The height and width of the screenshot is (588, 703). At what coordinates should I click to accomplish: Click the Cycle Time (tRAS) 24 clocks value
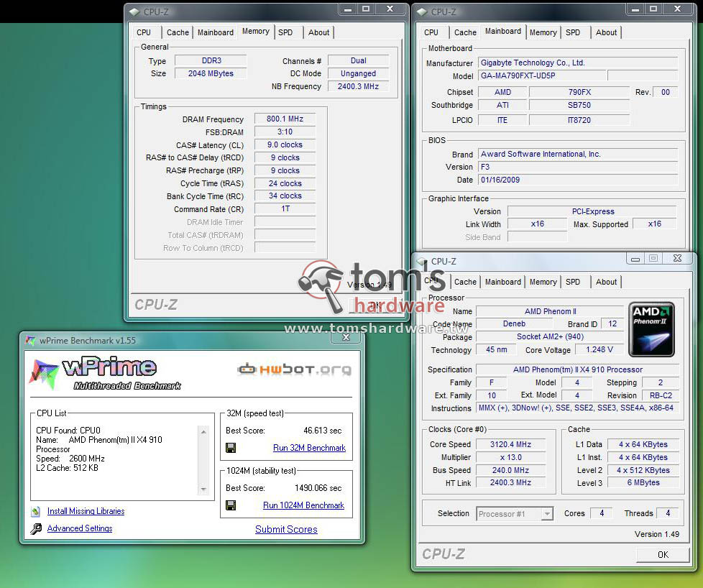(285, 183)
